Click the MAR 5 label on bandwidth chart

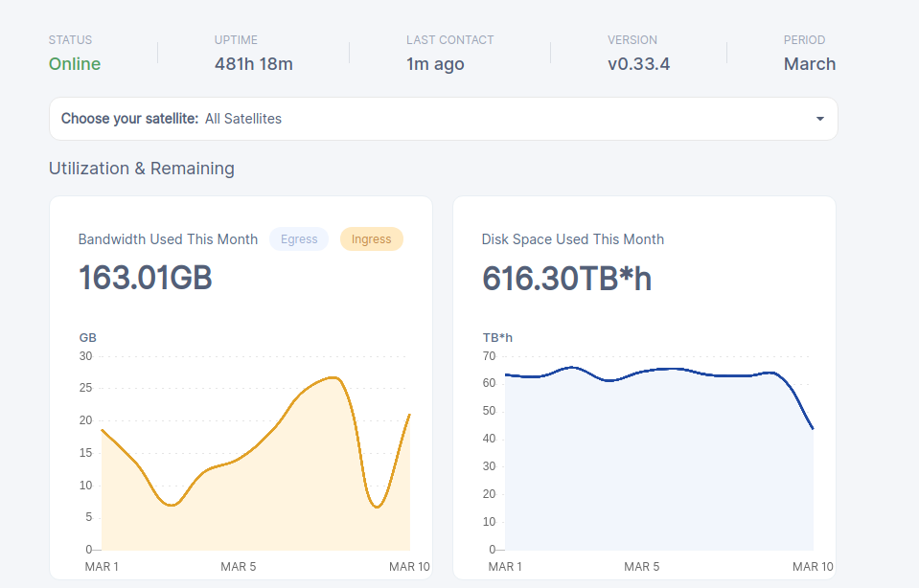(238, 566)
